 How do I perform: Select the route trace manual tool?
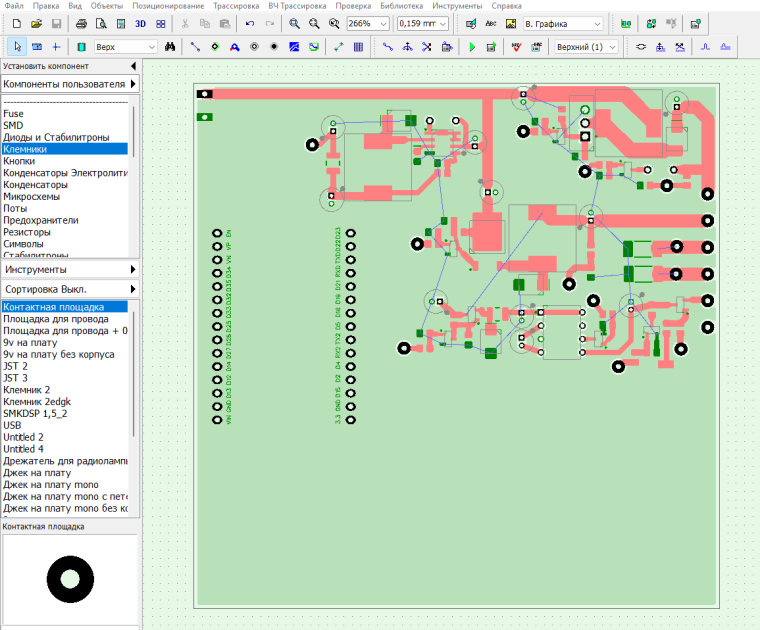(x=195, y=47)
